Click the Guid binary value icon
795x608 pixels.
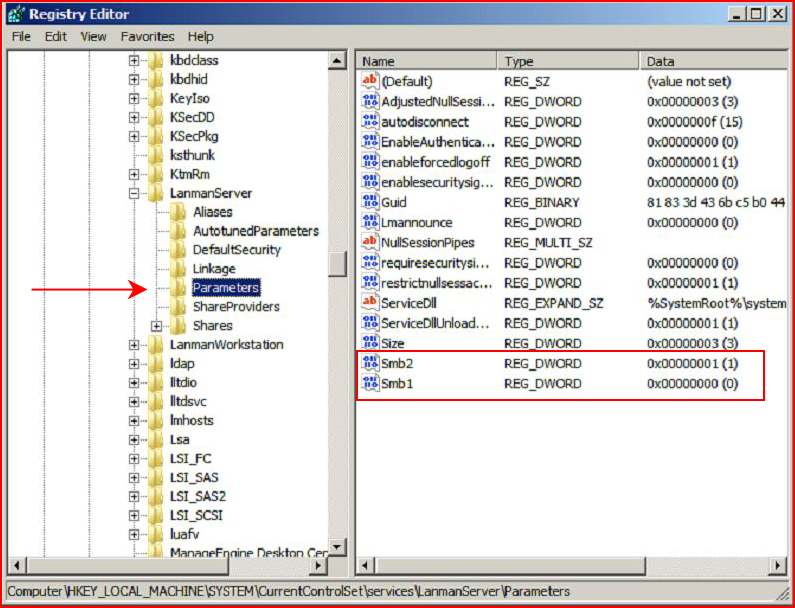pyautogui.click(x=370, y=202)
